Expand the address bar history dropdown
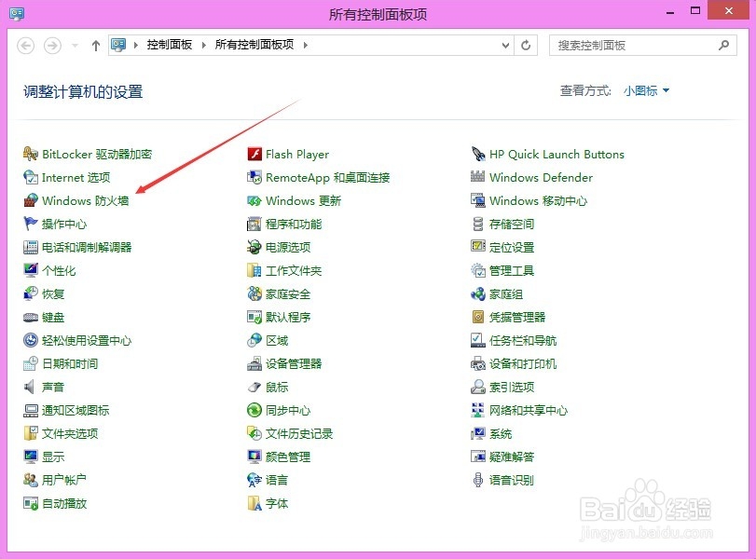 (504, 45)
